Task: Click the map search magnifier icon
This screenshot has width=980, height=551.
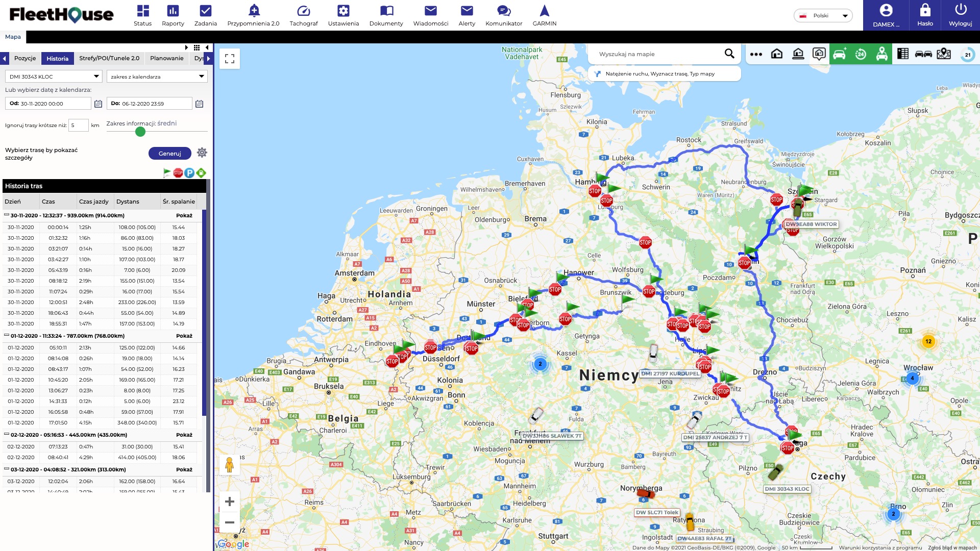Action: click(729, 54)
